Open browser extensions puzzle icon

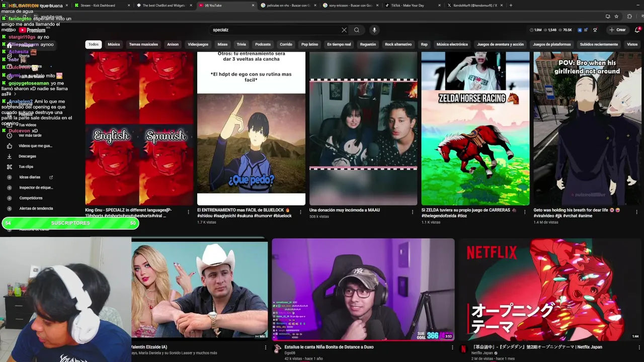point(629,16)
